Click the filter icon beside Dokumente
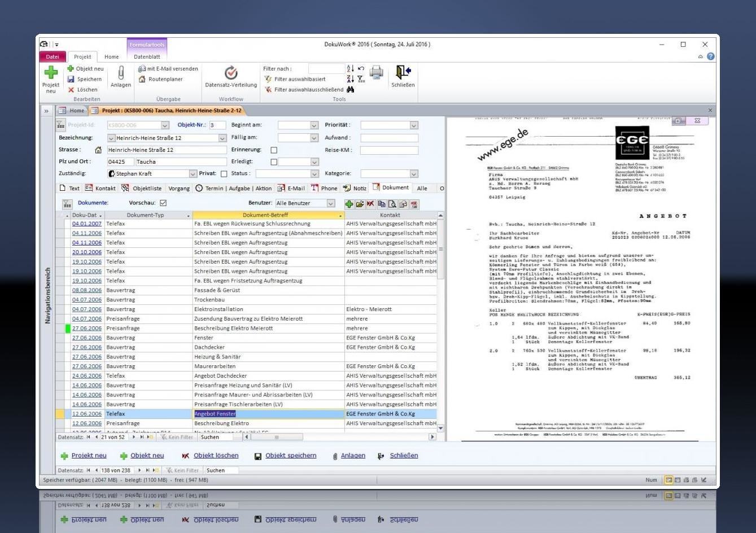Viewport: 756px width, 533px height. pos(67,203)
